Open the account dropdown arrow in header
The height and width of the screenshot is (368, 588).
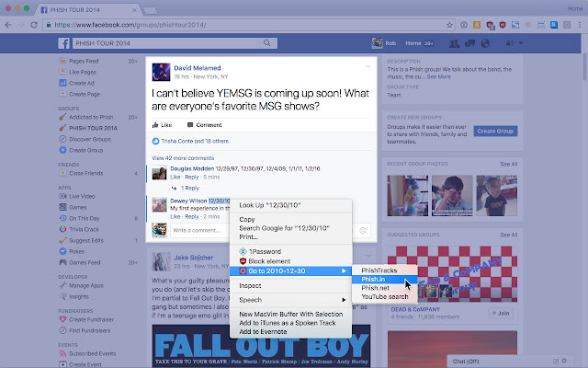tap(521, 43)
